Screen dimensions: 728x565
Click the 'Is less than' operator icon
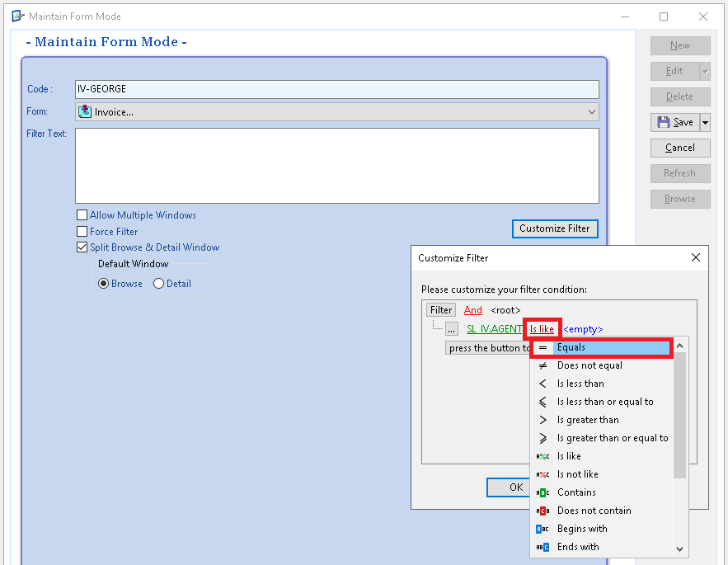coord(542,384)
